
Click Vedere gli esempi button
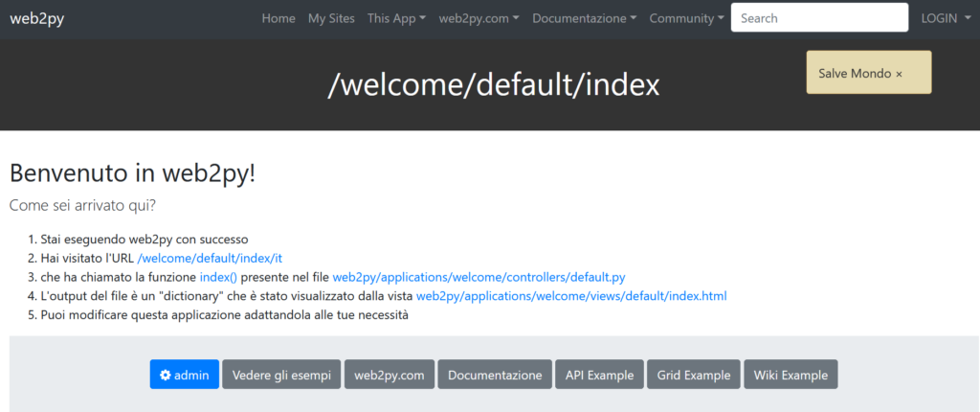[281, 375]
